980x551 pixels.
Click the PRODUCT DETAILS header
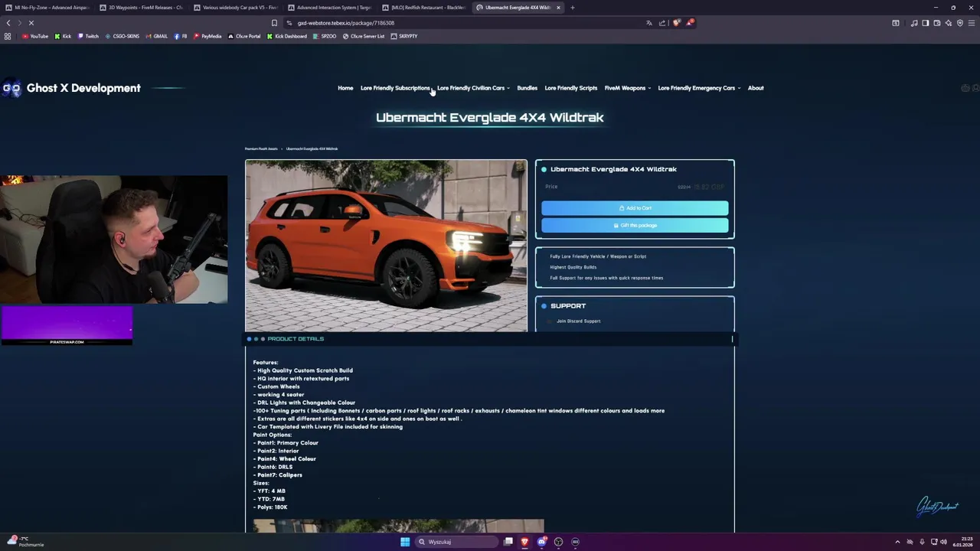pos(296,339)
